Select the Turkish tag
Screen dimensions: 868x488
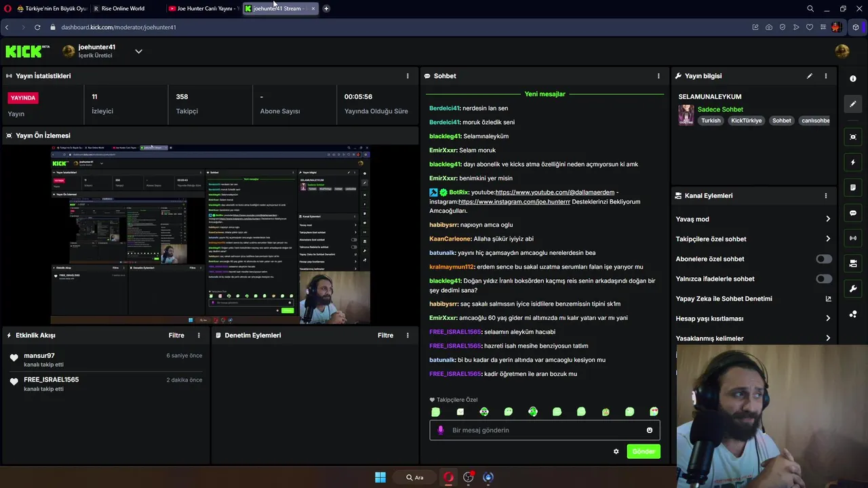[711, 121]
